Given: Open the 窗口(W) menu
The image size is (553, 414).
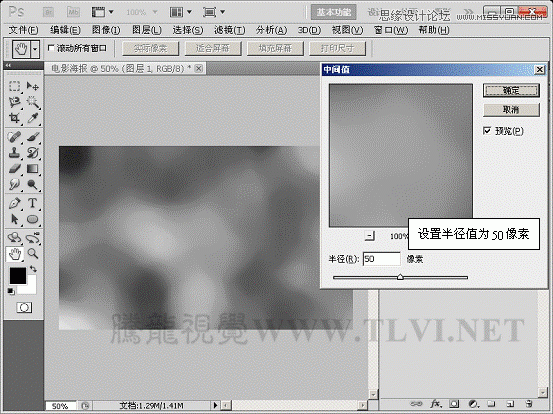Looking at the screenshot, I should 391,30.
